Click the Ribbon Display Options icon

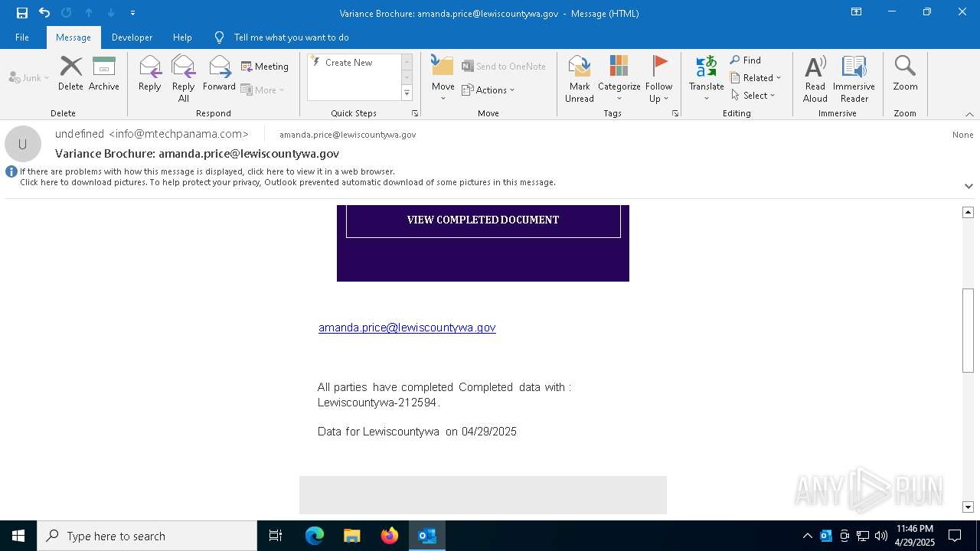(x=857, y=12)
